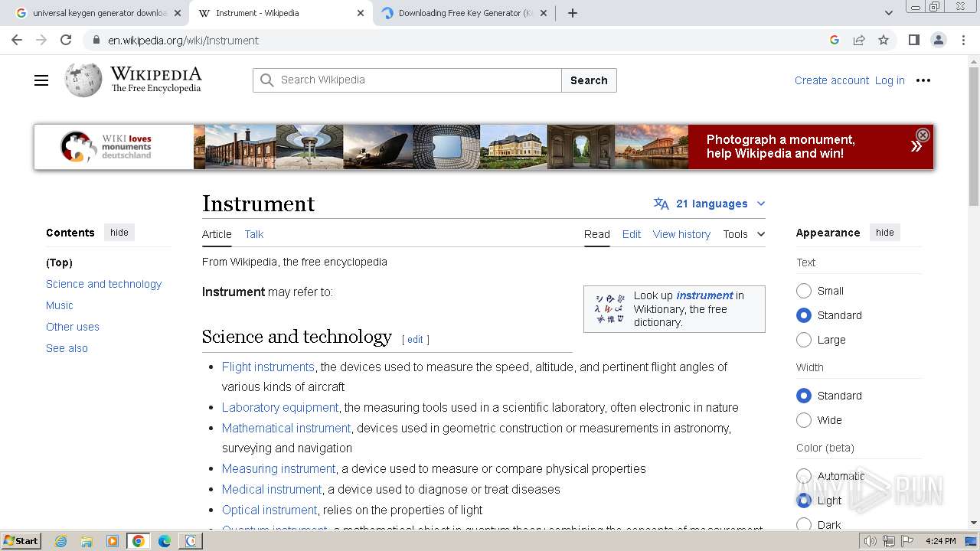The height and width of the screenshot is (551, 980).
Task: Close the universal keygen generator tab
Action: pyautogui.click(x=178, y=13)
